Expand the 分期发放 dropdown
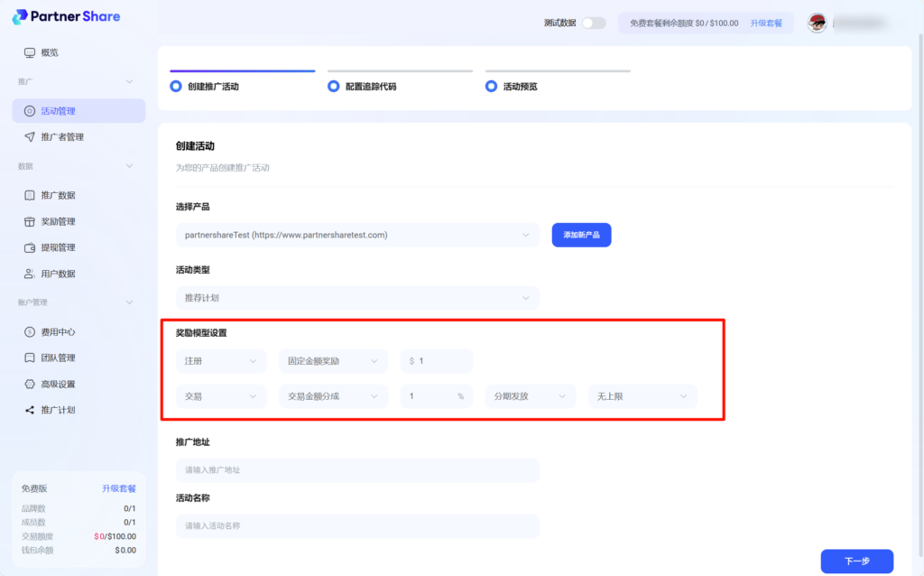This screenshot has width=924, height=576. point(530,396)
